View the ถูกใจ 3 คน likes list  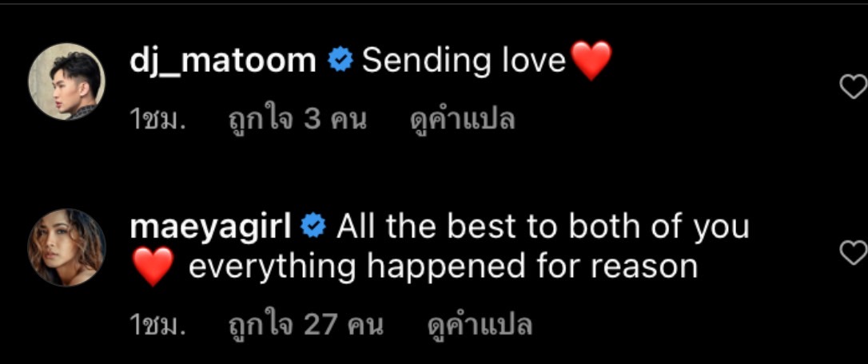pos(298,119)
